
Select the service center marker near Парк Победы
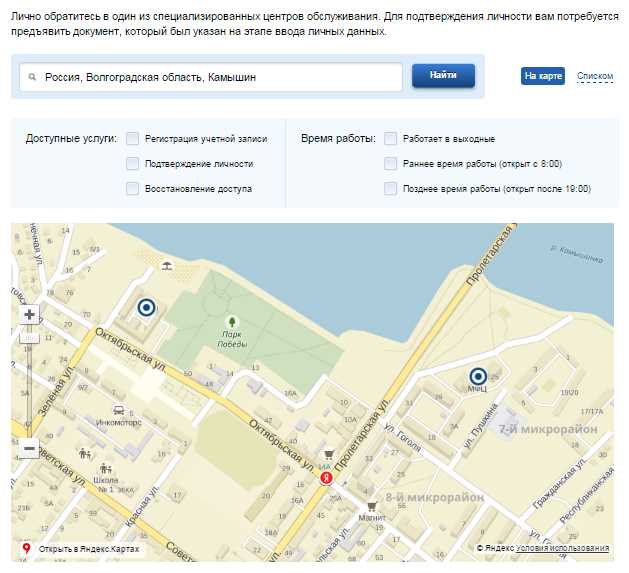tap(146, 308)
